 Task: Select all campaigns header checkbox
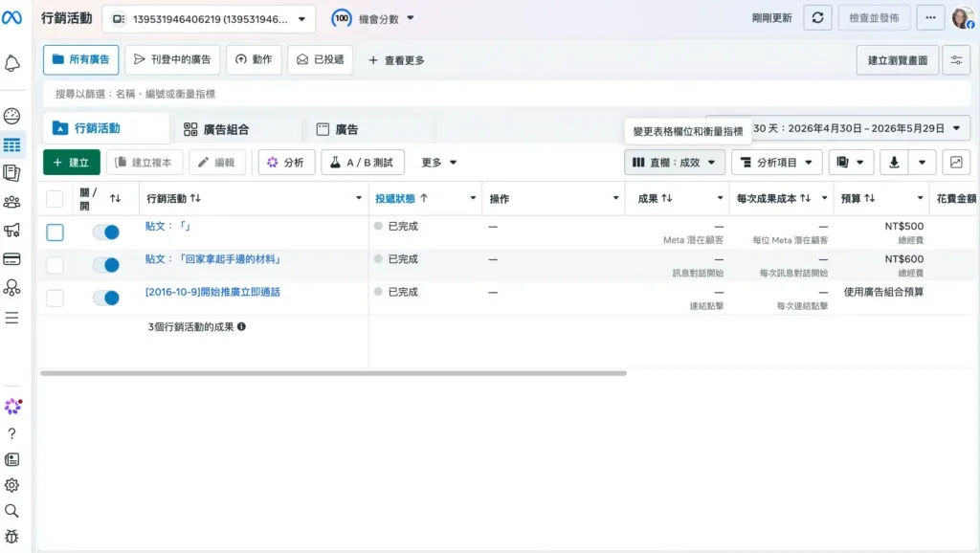pyautogui.click(x=55, y=199)
